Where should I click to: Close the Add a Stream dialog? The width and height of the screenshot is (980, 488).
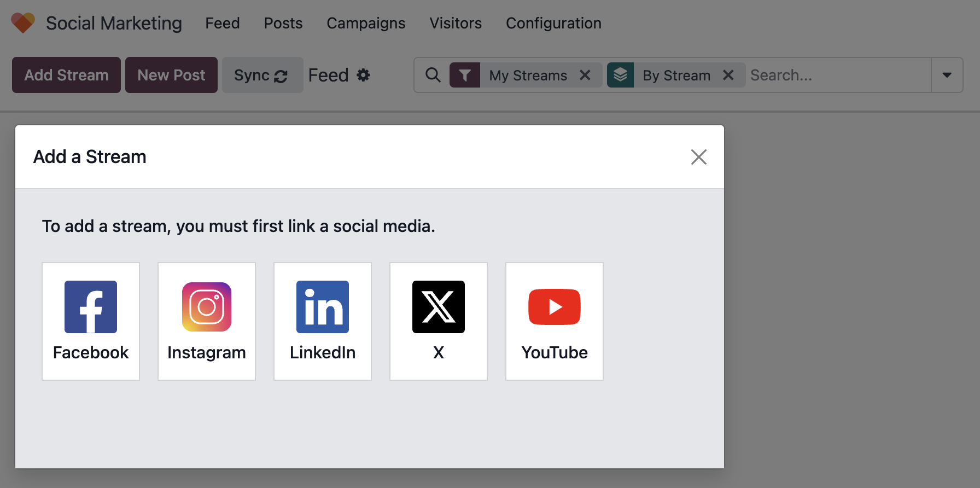pyautogui.click(x=699, y=157)
